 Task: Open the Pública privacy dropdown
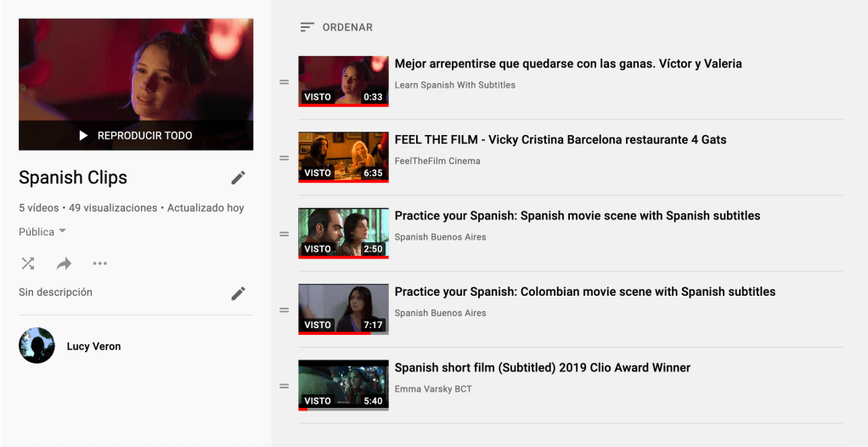coord(42,232)
